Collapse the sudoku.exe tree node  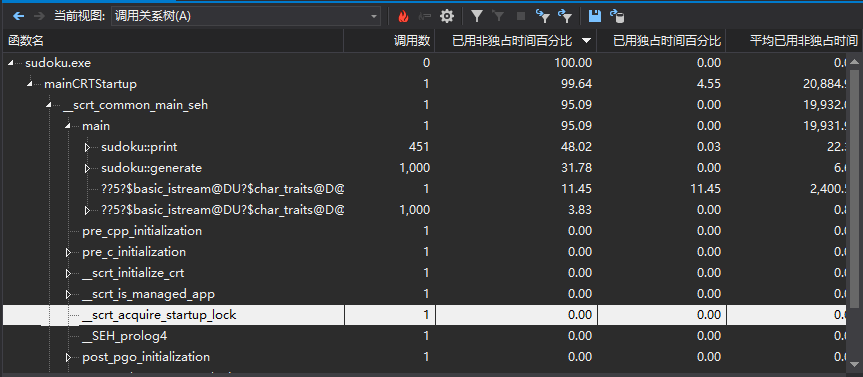click(11, 63)
